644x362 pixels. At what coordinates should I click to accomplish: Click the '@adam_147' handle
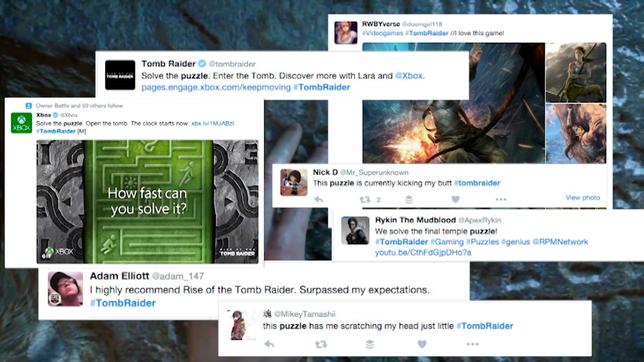(178, 276)
